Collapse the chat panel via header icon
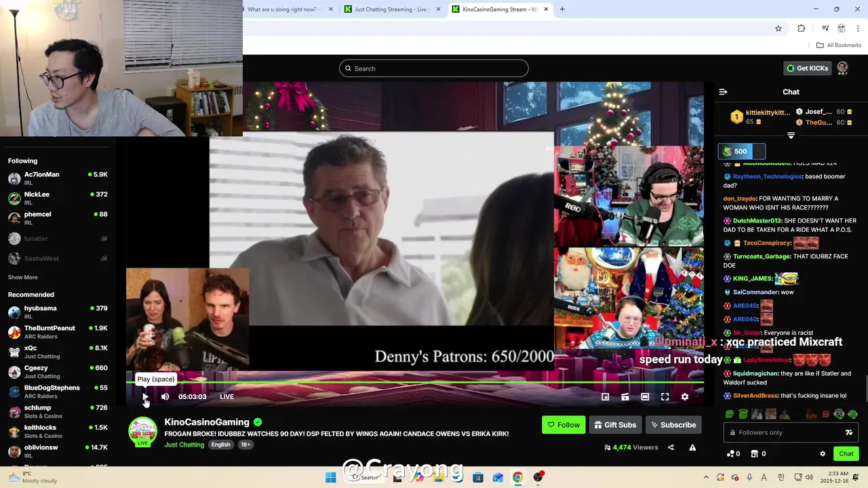868x488 pixels. point(723,91)
